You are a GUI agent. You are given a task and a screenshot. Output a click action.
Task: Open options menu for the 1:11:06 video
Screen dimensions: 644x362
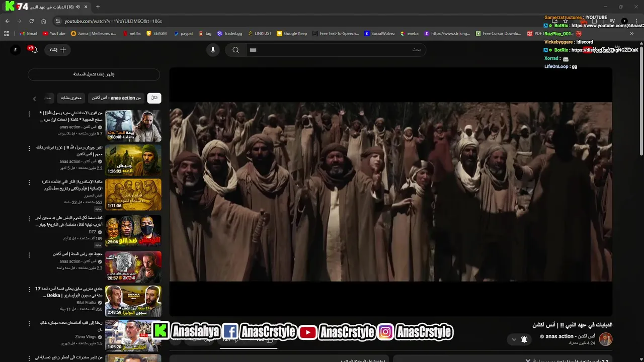[29, 183]
